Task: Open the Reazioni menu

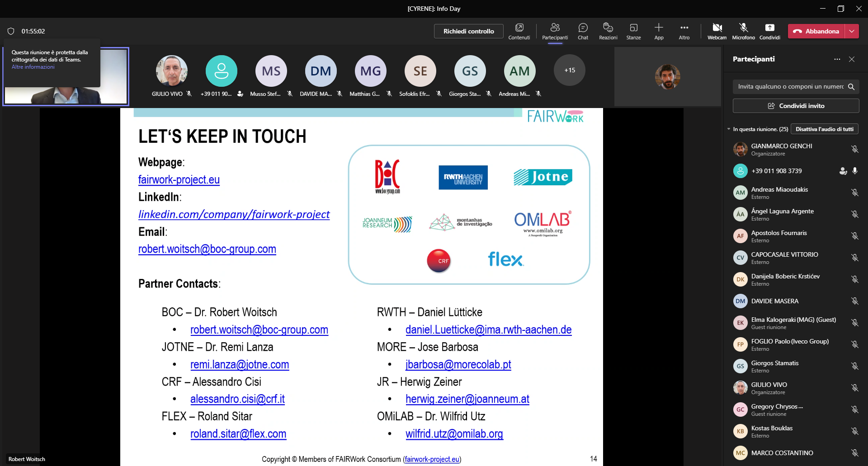Action: point(608,31)
